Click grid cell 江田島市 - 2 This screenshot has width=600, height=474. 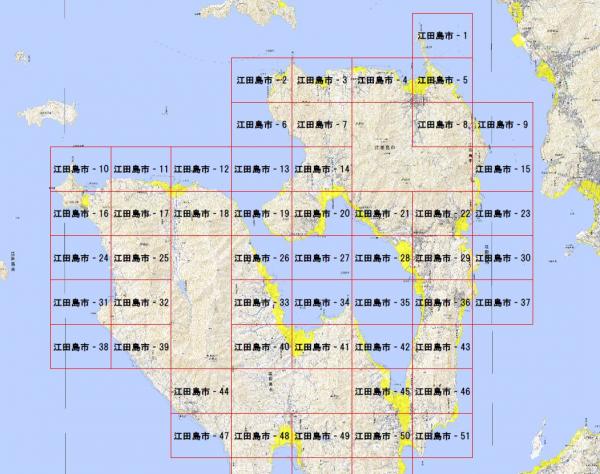(x=261, y=79)
